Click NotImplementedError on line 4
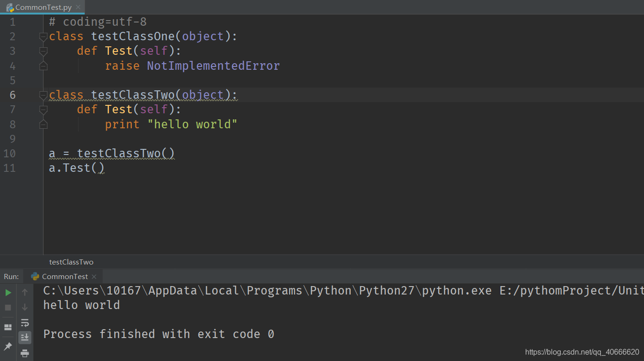644x361 pixels. click(x=213, y=66)
